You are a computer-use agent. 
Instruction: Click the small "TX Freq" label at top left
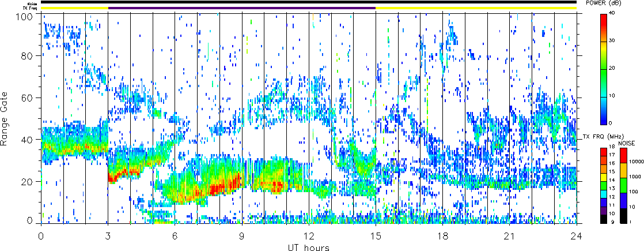30,8
